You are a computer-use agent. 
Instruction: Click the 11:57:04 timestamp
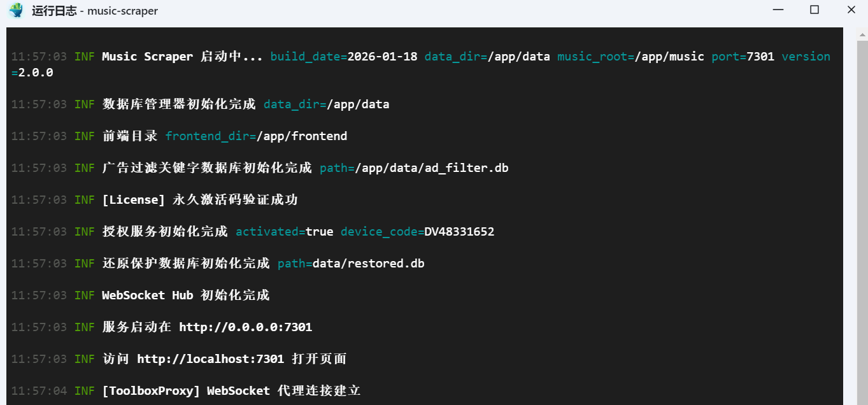(39, 391)
